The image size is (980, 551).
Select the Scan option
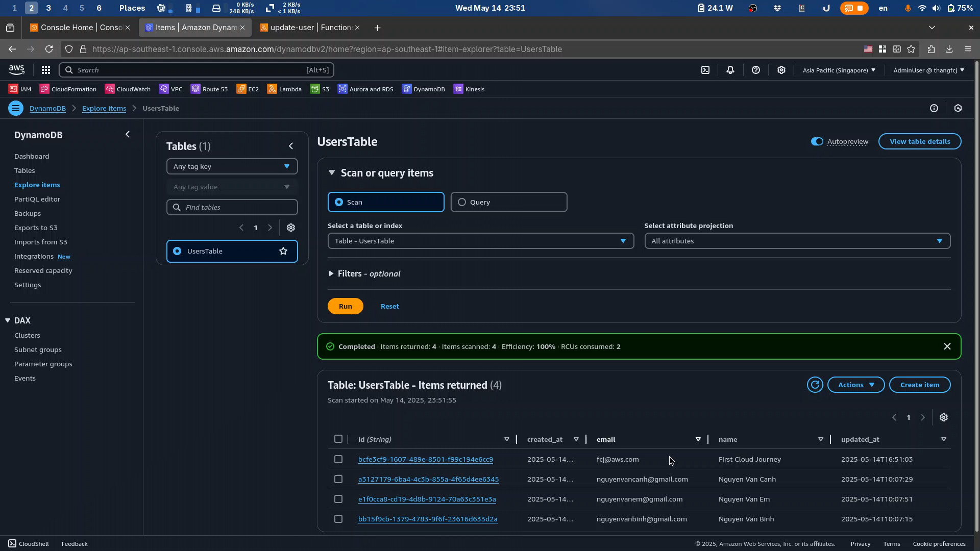[386, 202]
